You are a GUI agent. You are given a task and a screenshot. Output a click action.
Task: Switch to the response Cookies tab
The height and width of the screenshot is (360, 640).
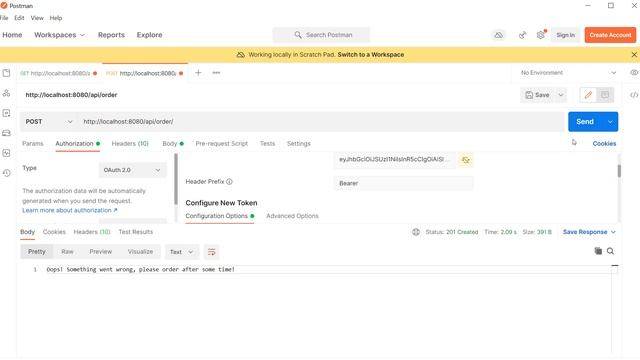(x=54, y=232)
